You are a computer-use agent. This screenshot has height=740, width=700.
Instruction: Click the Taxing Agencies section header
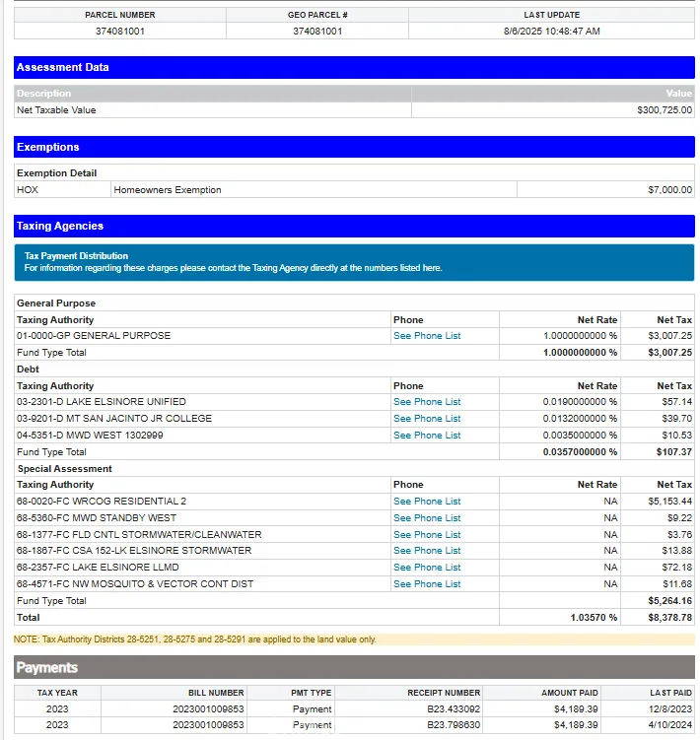354,226
